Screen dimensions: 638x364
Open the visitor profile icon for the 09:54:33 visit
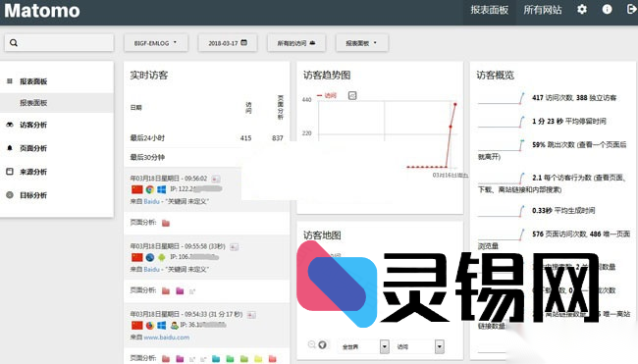pos(251,315)
